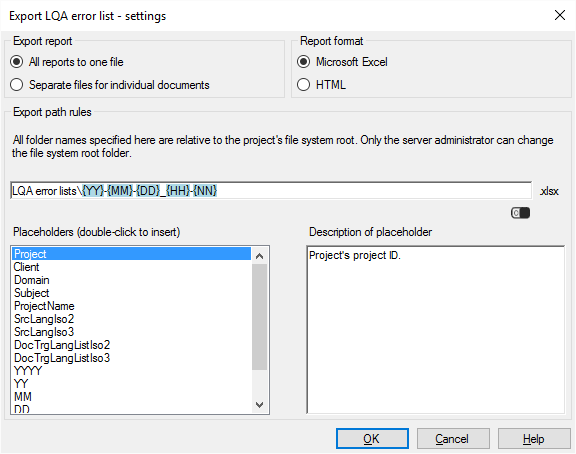The image size is (576, 454).
Task: Click placeholder list scroll down arrow
Action: (x=259, y=405)
